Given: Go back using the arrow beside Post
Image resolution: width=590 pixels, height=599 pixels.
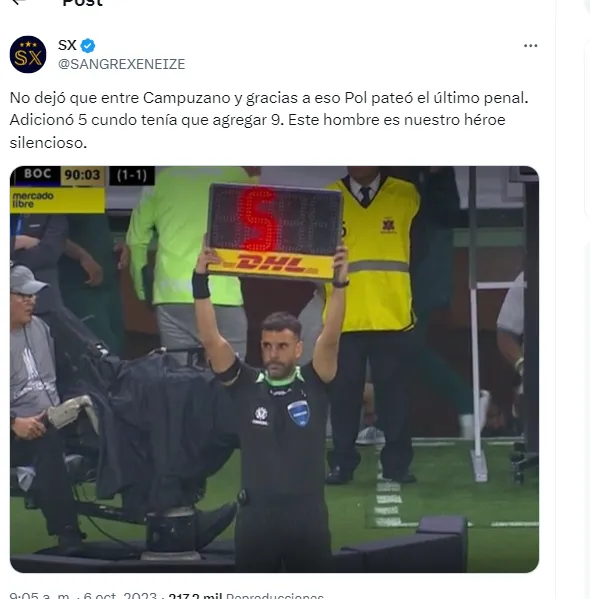Looking at the screenshot, I should tap(19, 2).
